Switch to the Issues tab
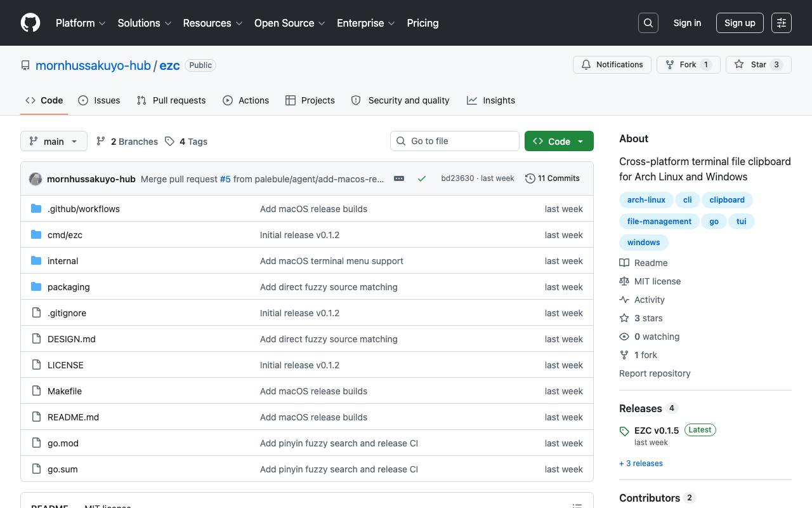 [99, 100]
